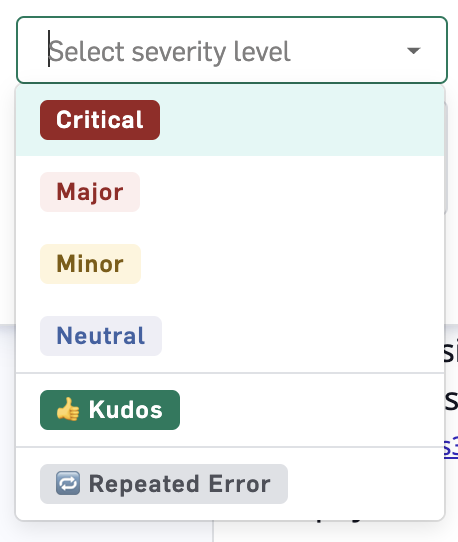Choose the Critical severity badge

(x=100, y=120)
